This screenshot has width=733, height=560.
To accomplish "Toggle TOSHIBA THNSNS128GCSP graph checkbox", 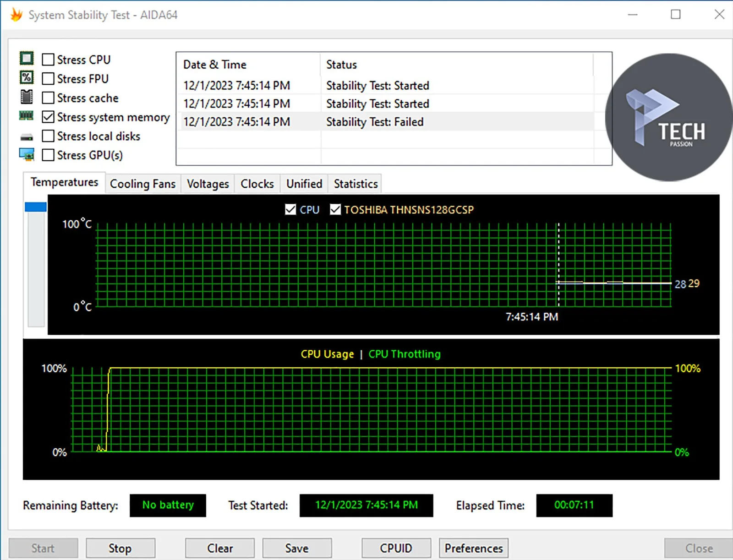I will pyautogui.click(x=335, y=210).
